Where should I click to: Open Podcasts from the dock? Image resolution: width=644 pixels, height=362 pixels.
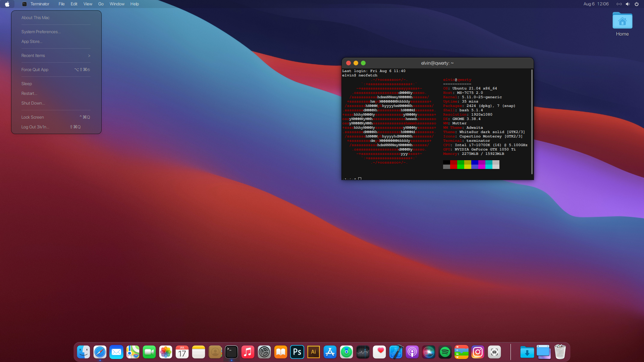(412, 352)
